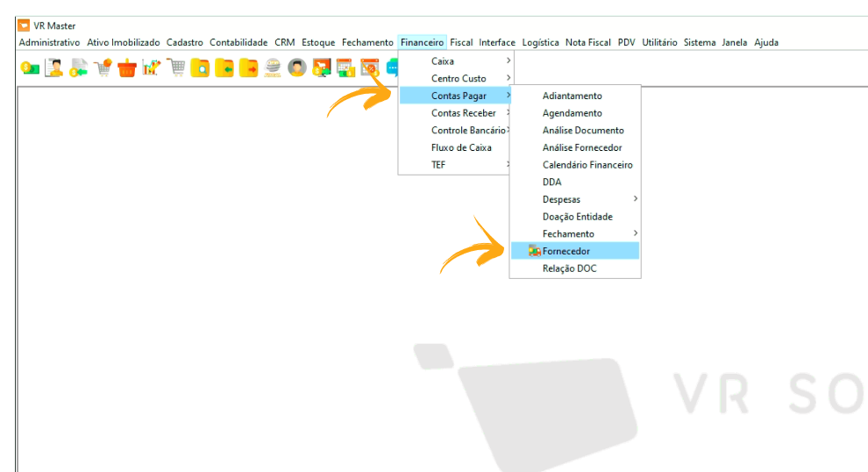
Task: Open the Nota Fiscal menu
Action: (587, 42)
